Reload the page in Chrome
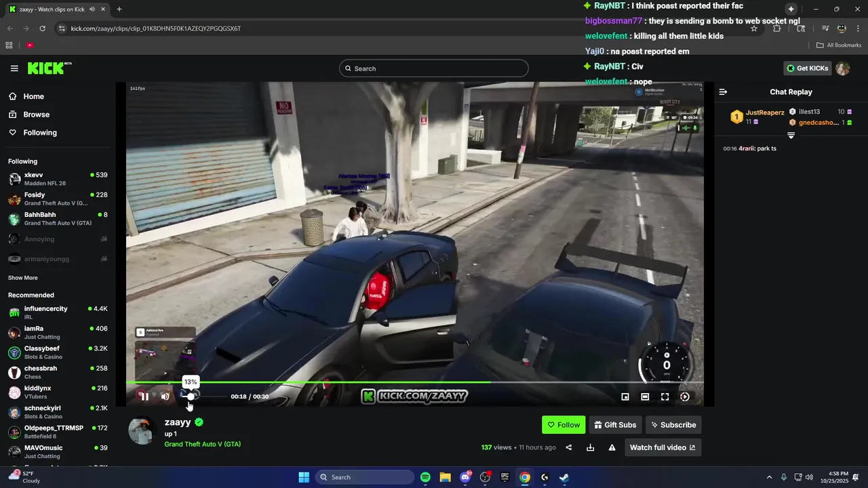This screenshot has height=488, width=868. [42, 28]
